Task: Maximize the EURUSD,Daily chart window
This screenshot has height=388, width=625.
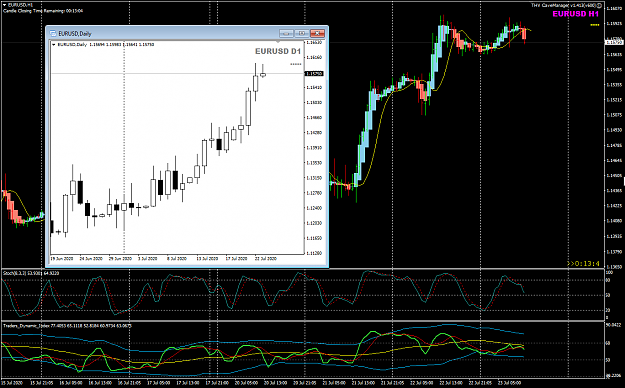Action: point(302,33)
